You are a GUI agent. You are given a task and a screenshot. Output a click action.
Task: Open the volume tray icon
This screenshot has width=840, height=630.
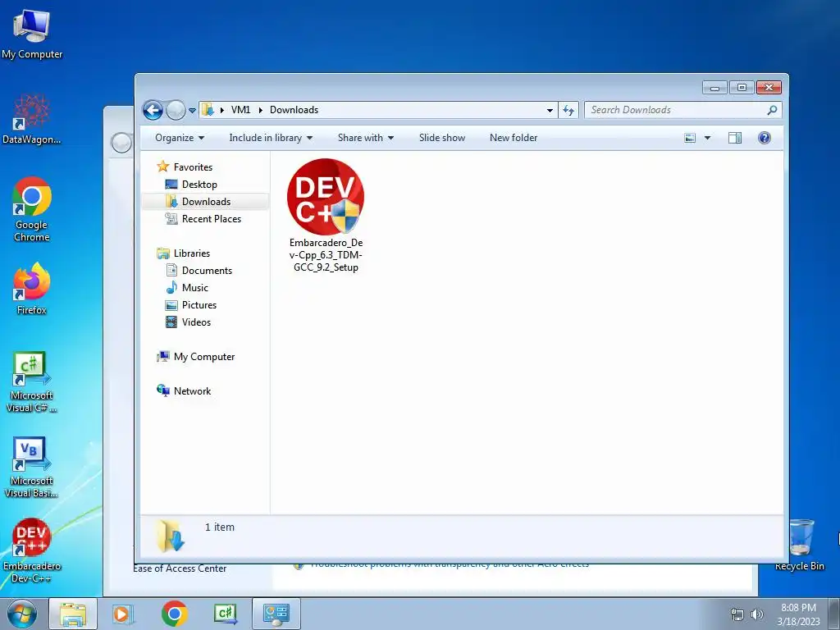click(x=757, y=614)
